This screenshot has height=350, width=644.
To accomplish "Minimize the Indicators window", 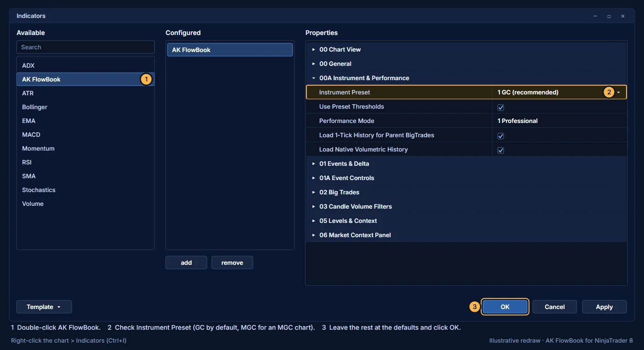I will click(x=595, y=16).
